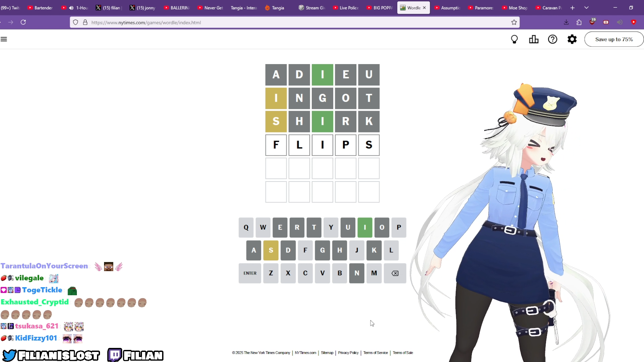The image size is (644, 362).
Task: Click the Save up to 75% button
Action: 614,39
